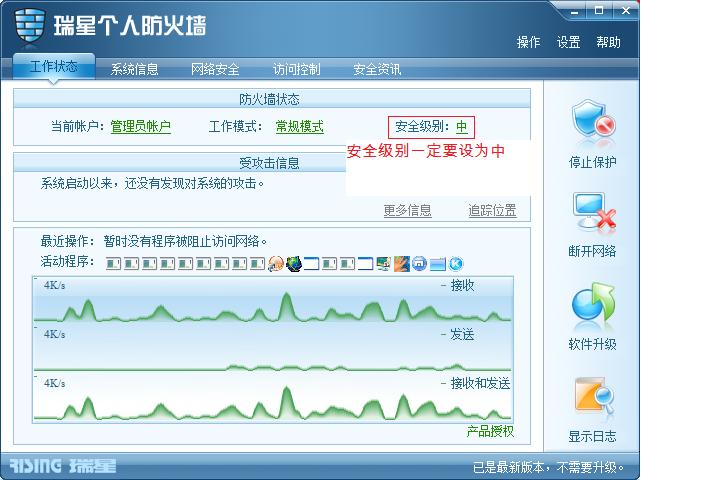Click the green monitor active program icon
720x480 pixels.
coord(383,264)
